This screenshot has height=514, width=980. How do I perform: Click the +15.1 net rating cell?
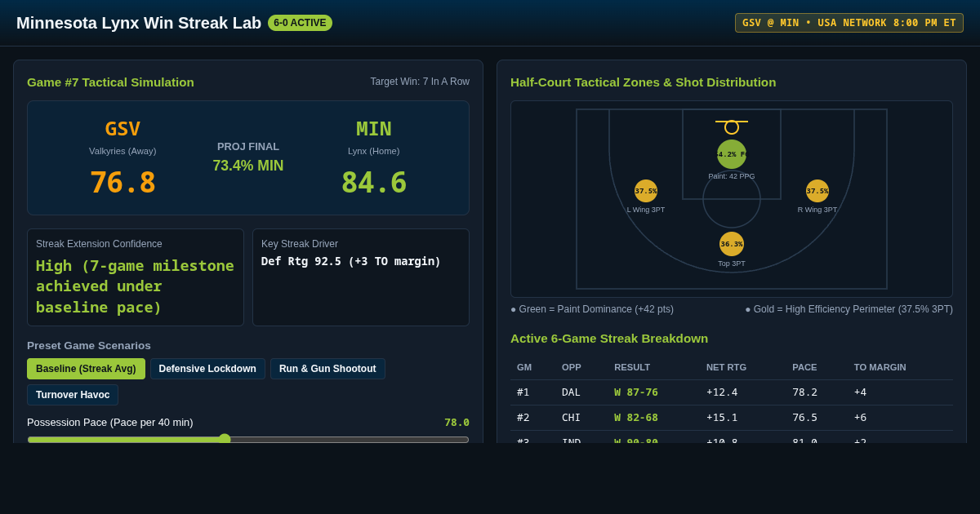pyautogui.click(x=722, y=418)
